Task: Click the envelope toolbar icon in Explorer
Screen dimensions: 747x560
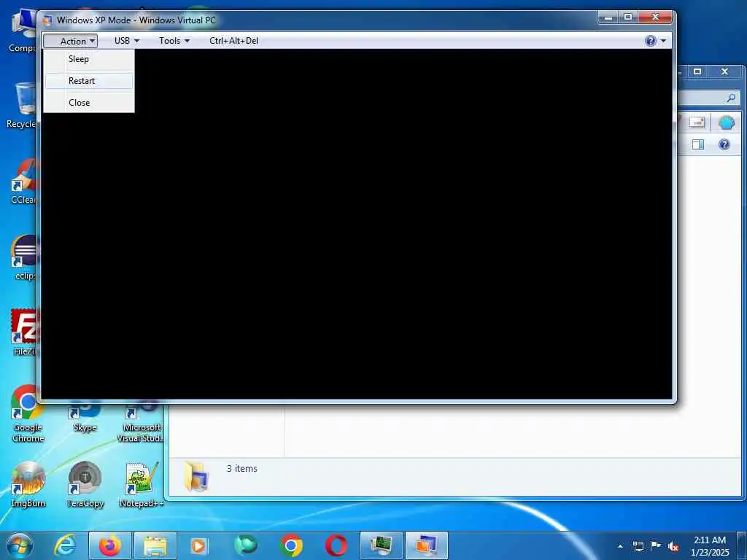Action: [x=697, y=122]
